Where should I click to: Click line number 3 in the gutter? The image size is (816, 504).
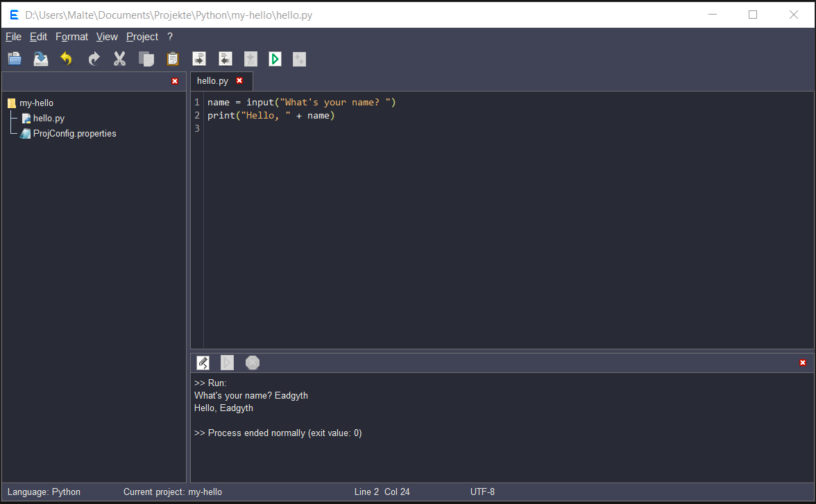click(197, 128)
